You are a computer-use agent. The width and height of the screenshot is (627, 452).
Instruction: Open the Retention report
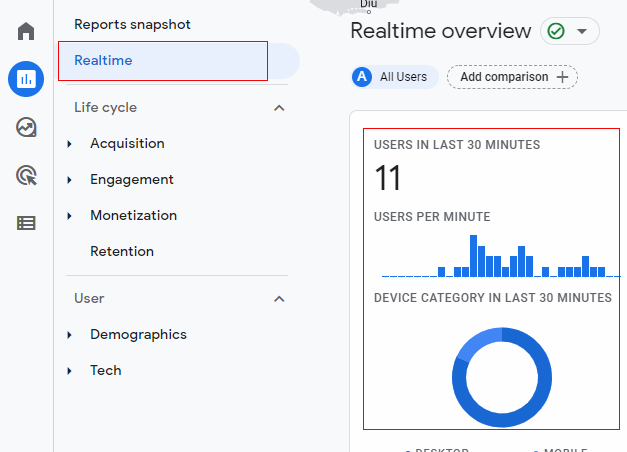tap(122, 251)
